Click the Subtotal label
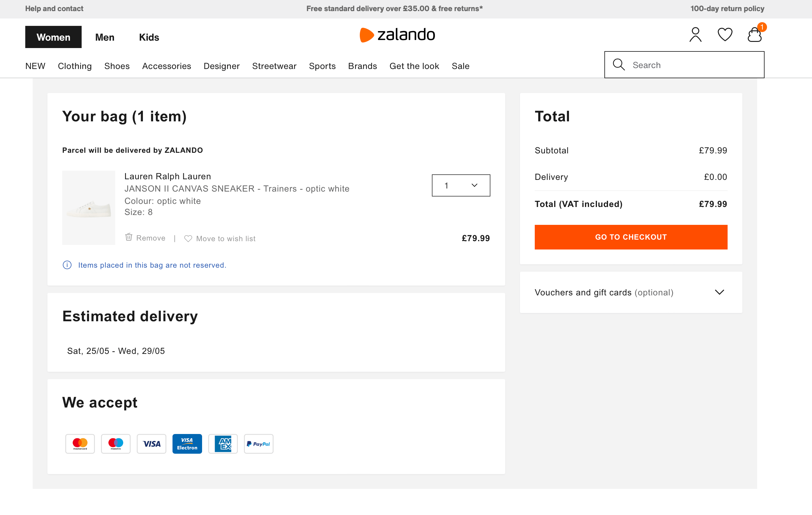Viewport: 812px width, 515px height. (x=551, y=150)
